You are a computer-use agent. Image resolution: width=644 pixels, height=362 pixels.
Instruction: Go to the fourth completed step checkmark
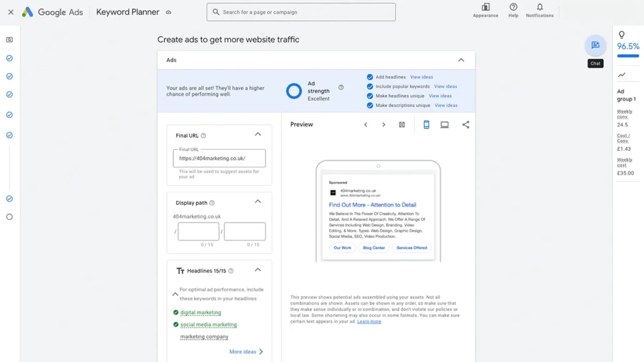coord(9,115)
